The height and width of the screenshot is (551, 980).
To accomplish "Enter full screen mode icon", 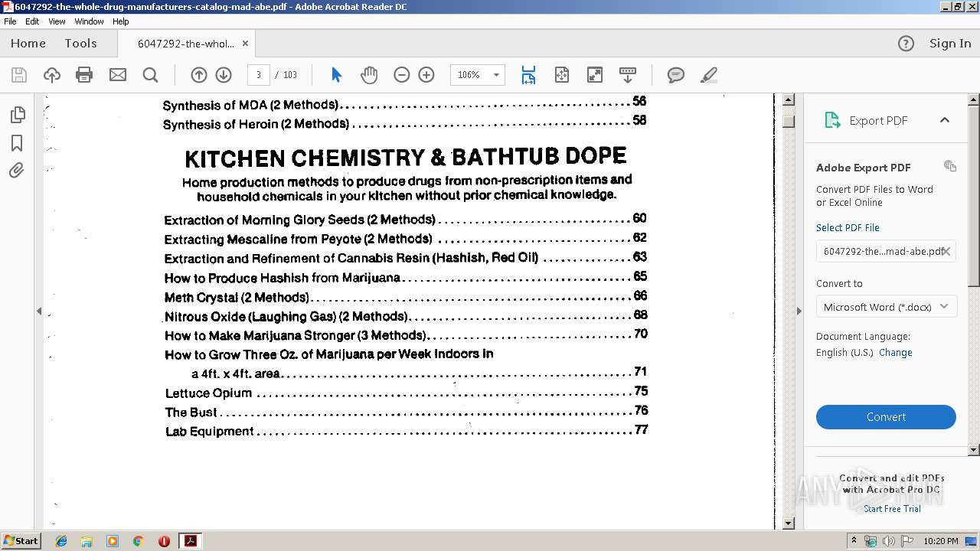I will (x=595, y=75).
